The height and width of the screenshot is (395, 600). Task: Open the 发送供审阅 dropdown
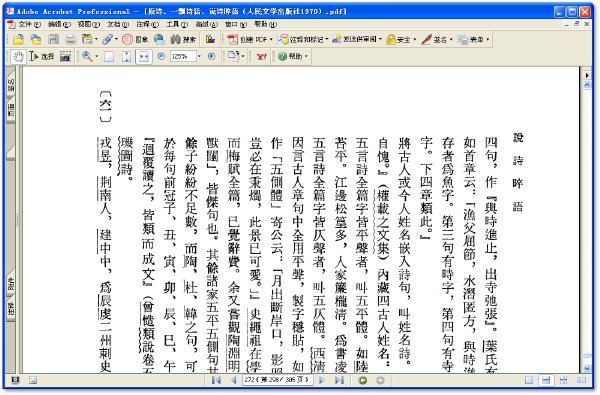pos(380,39)
